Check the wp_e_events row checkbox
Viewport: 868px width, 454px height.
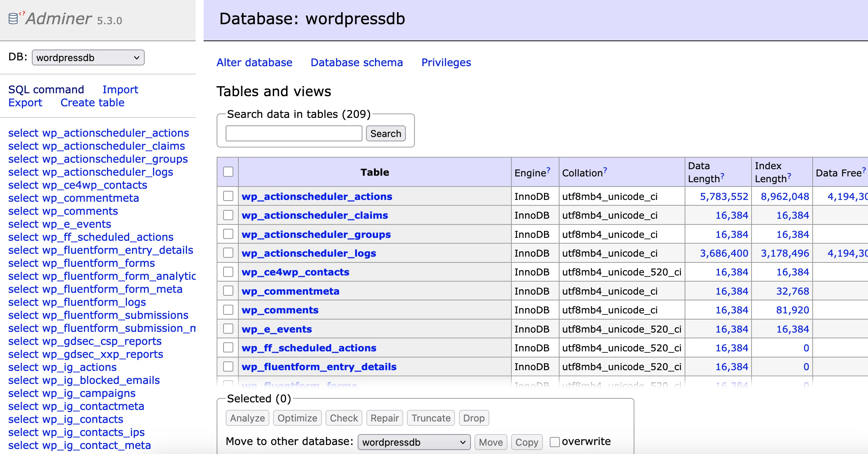click(228, 329)
